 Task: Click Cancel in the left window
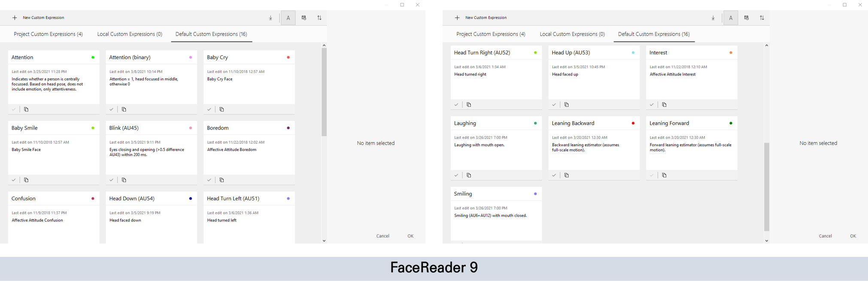click(x=383, y=236)
